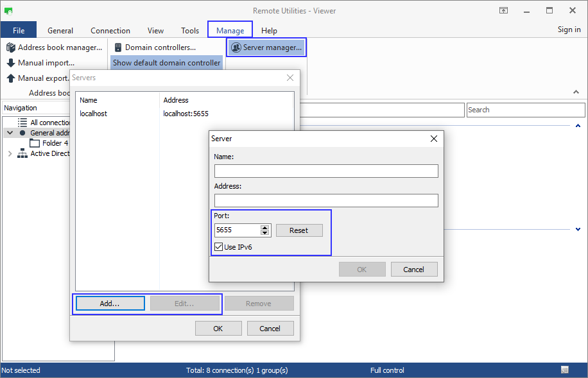Click the status bar icon at bottom right
588x378 pixels.
pos(564,370)
